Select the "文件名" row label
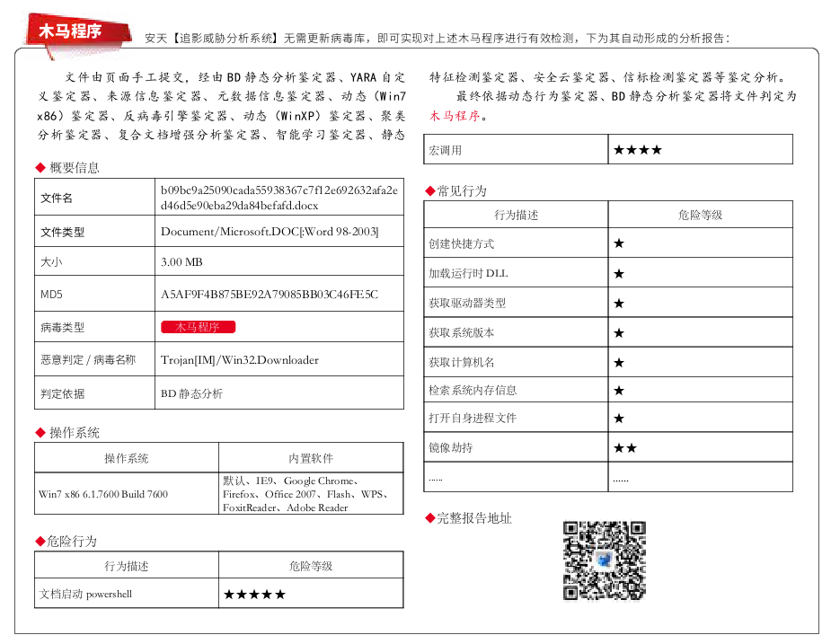This screenshot has height=644, width=831. point(57,198)
